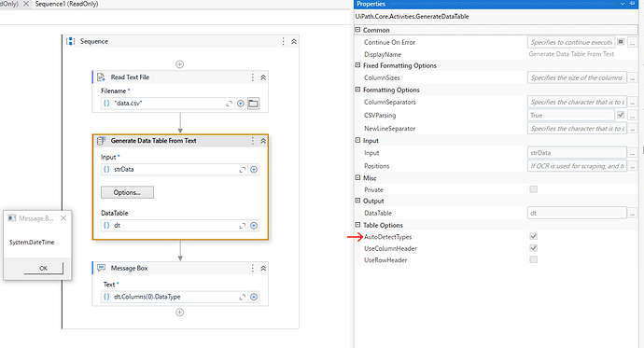Click the Continue On Error property field

click(571, 42)
